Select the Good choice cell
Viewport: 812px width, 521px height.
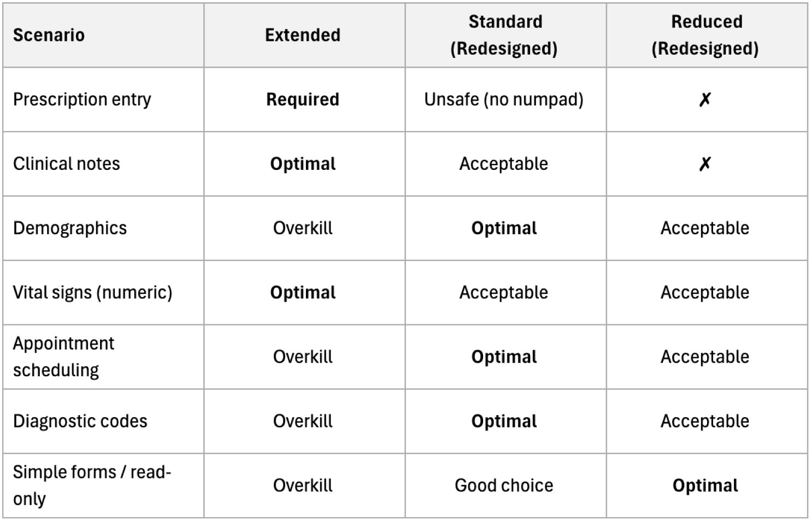point(504,486)
